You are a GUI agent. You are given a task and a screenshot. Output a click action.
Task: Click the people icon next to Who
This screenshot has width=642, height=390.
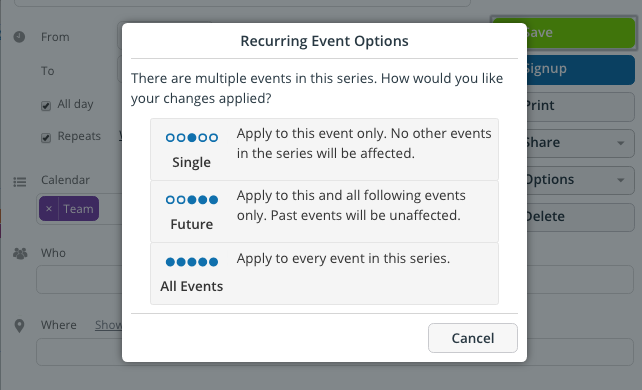click(x=20, y=253)
